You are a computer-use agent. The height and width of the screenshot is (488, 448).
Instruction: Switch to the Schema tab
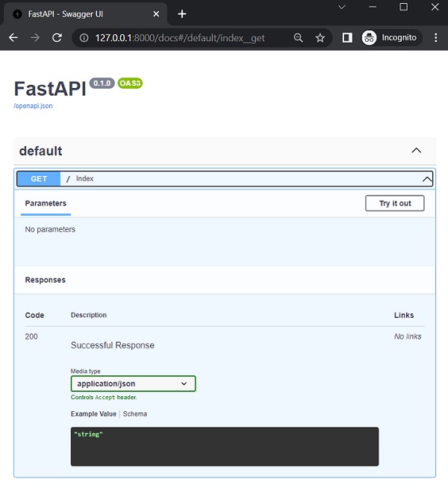tap(135, 414)
